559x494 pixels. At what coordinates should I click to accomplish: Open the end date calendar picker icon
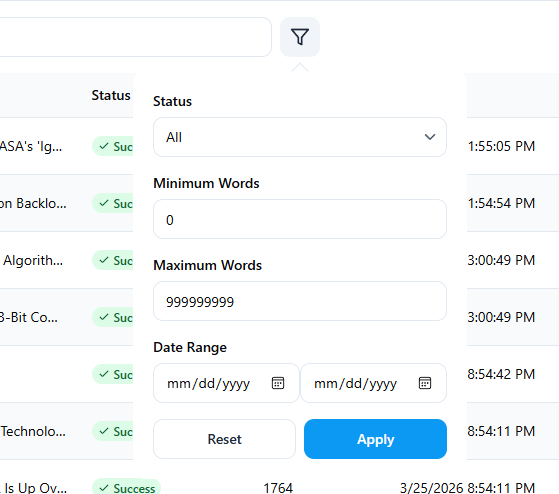425,383
